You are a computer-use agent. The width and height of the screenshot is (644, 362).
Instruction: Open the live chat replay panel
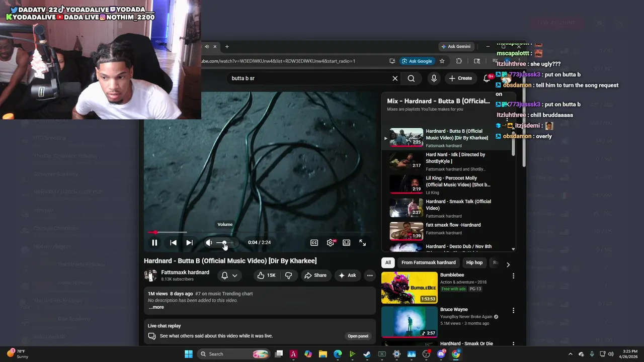coord(358,336)
